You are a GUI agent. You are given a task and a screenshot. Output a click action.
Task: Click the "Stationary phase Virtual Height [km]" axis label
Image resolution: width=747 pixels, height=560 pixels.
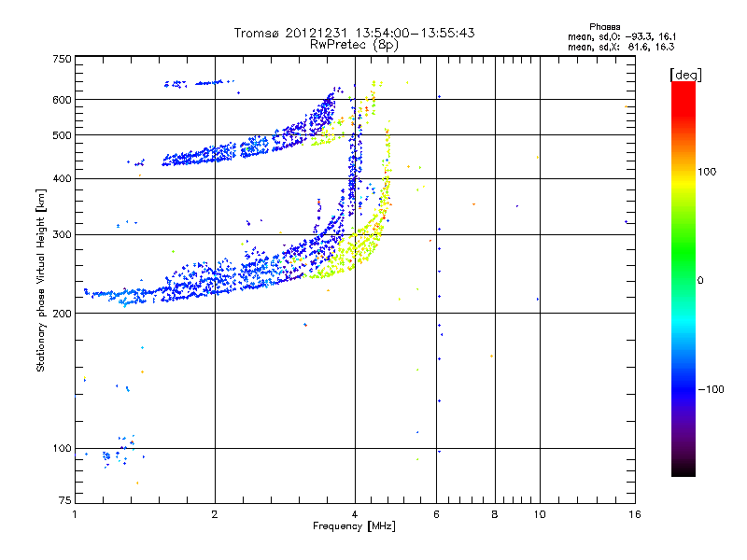click(x=41, y=281)
